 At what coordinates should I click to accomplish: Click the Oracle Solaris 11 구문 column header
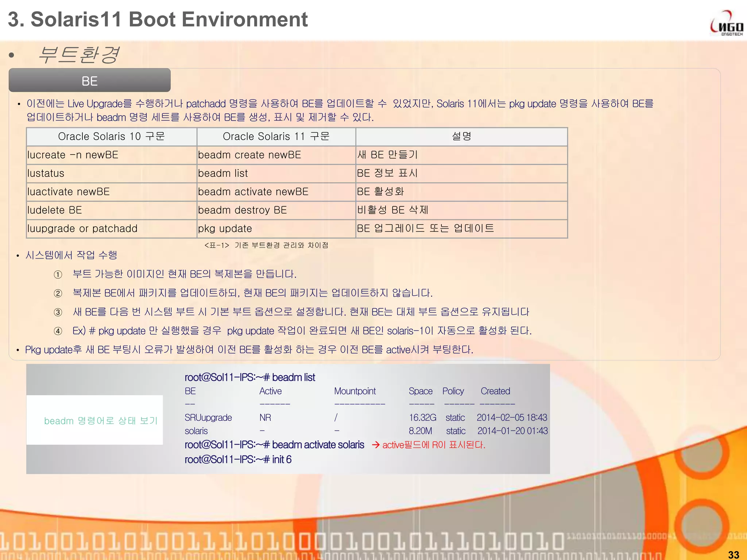[276, 137]
